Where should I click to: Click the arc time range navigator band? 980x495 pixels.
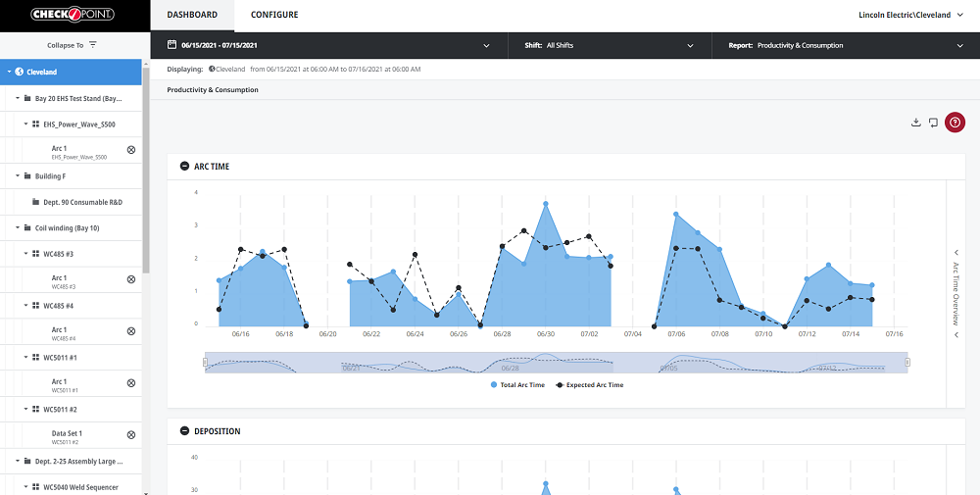click(x=557, y=363)
